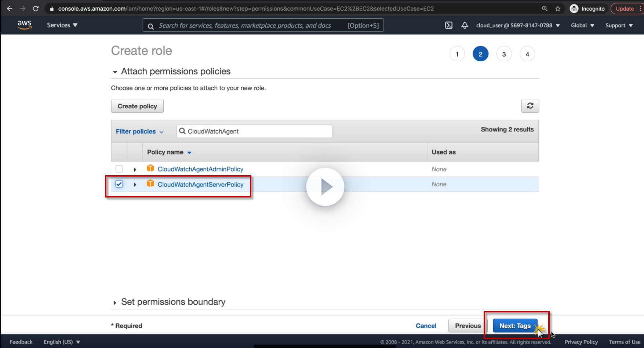Open CloudWatchAgentAdminPolicy link
Viewport: 644px width, 348px height.
click(x=200, y=169)
